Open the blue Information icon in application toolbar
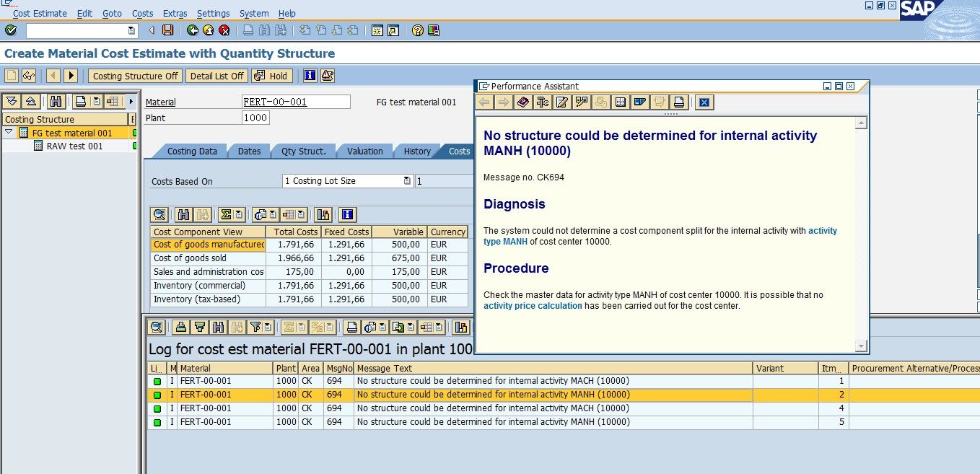 (x=310, y=76)
